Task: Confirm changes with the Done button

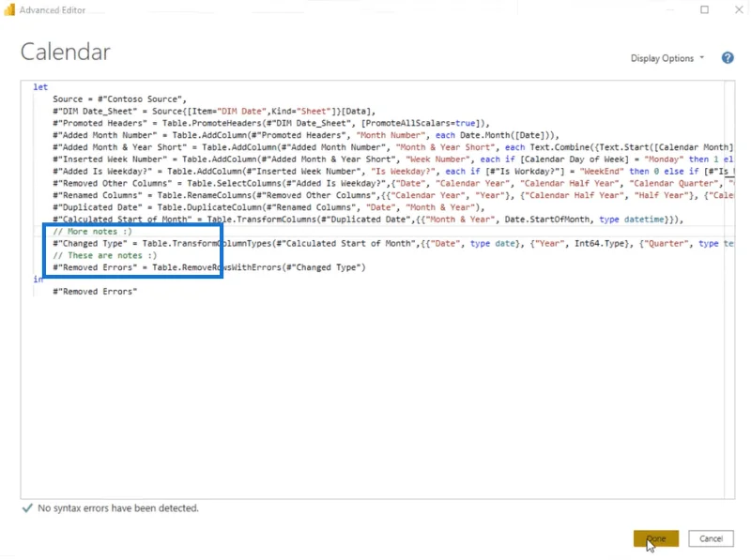Action: [655, 538]
